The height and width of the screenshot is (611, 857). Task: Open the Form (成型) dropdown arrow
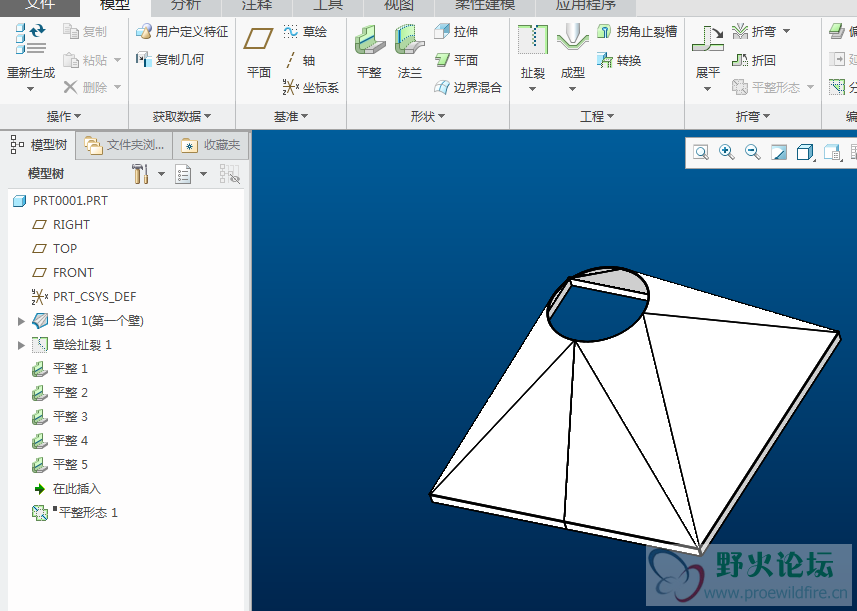(x=572, y=89)
